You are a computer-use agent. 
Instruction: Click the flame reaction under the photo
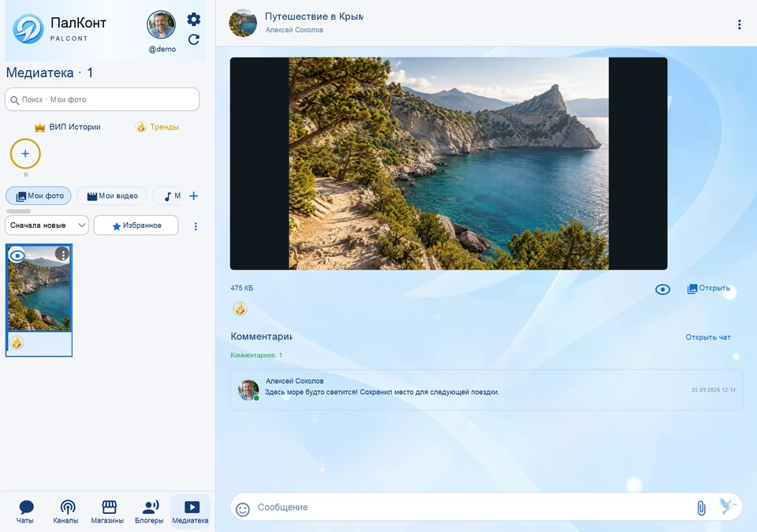(240, 308)
